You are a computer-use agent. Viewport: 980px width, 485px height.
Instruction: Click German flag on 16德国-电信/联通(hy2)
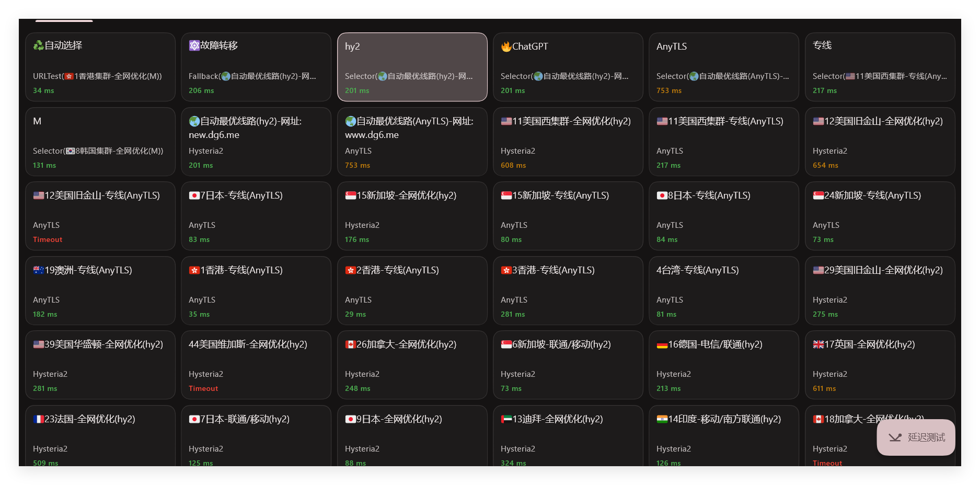click(662, 344)
